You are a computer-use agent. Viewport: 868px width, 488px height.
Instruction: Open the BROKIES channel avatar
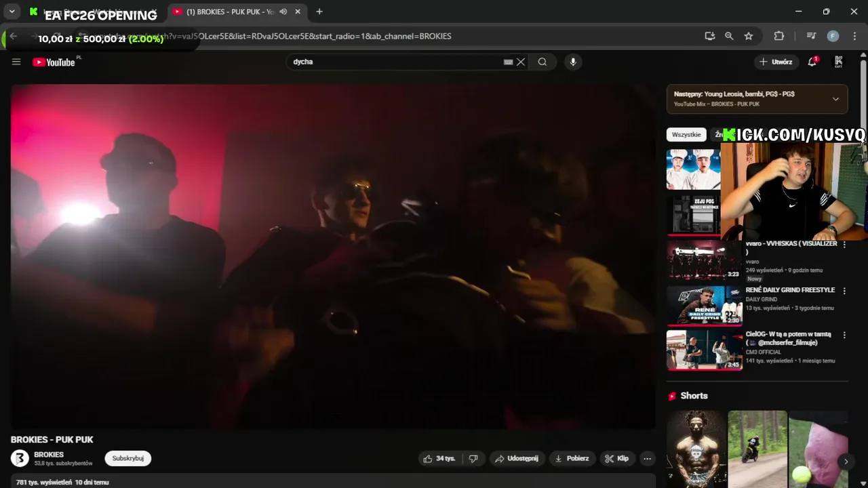point(20,459)
